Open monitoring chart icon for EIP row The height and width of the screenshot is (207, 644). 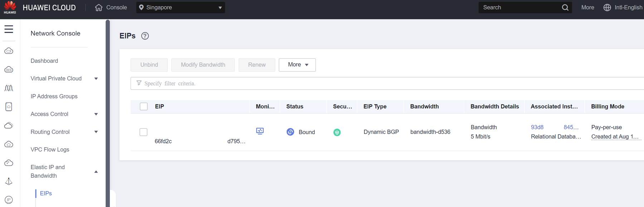pyautogui.click(x=260, y=131)
